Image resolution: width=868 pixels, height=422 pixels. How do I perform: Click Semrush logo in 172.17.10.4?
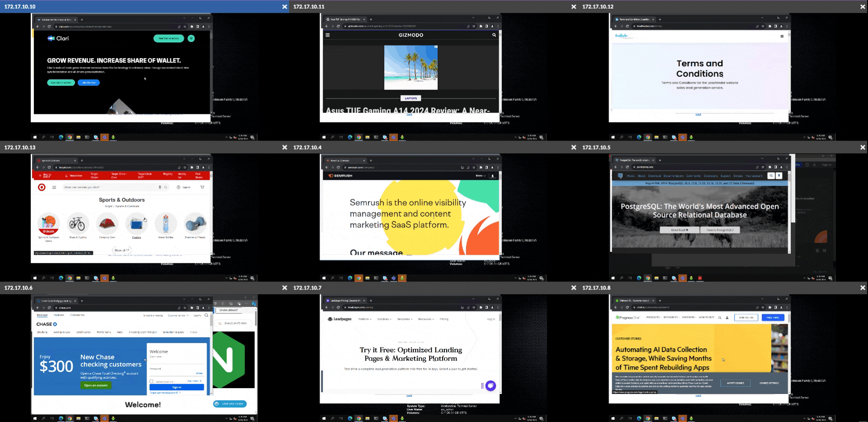click(340, 176)
